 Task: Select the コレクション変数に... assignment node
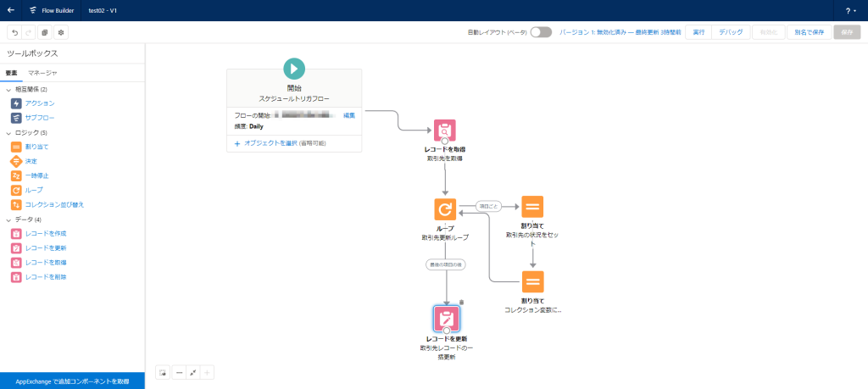(532, 281)
